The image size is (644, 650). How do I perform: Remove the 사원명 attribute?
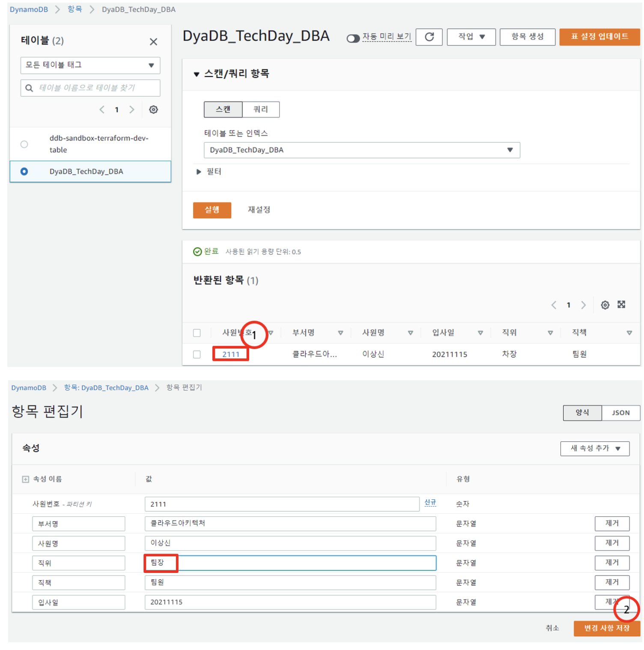pos(612,543)
